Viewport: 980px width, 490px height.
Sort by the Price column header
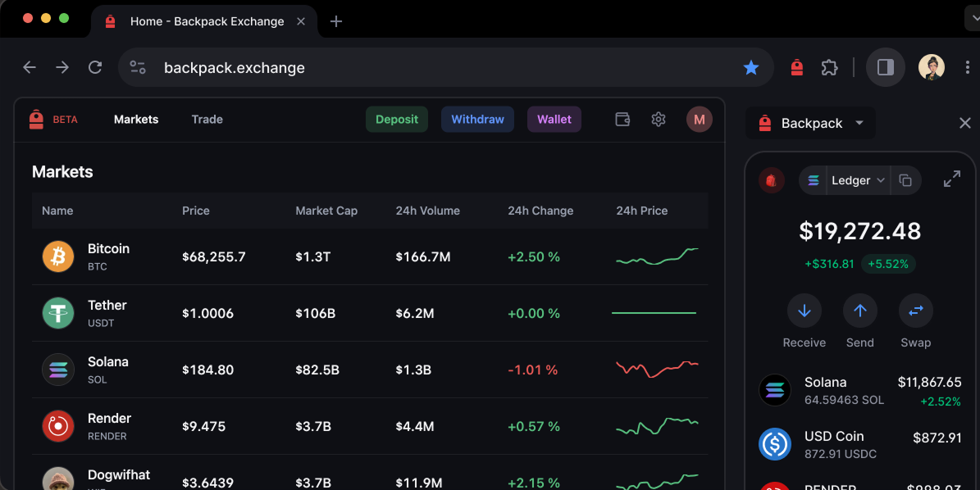point(196,211)
